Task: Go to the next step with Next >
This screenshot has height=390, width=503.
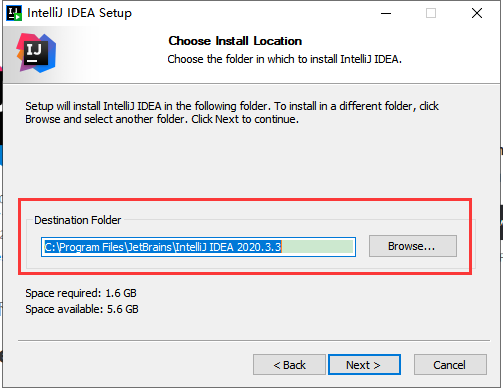Action: [364, 365]
